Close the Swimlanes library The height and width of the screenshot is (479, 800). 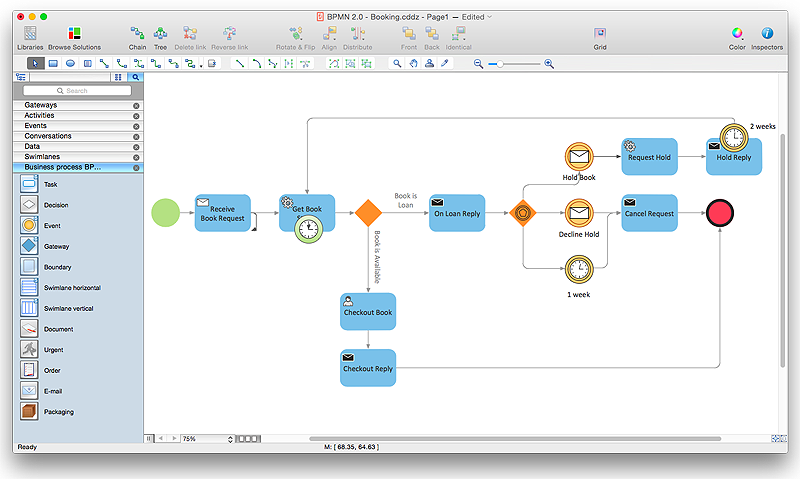136,157
